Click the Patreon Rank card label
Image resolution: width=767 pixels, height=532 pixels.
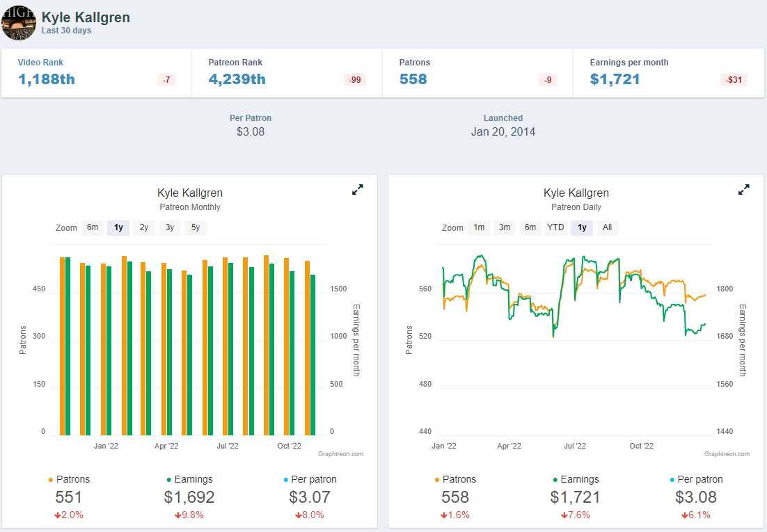coord(235,62)
